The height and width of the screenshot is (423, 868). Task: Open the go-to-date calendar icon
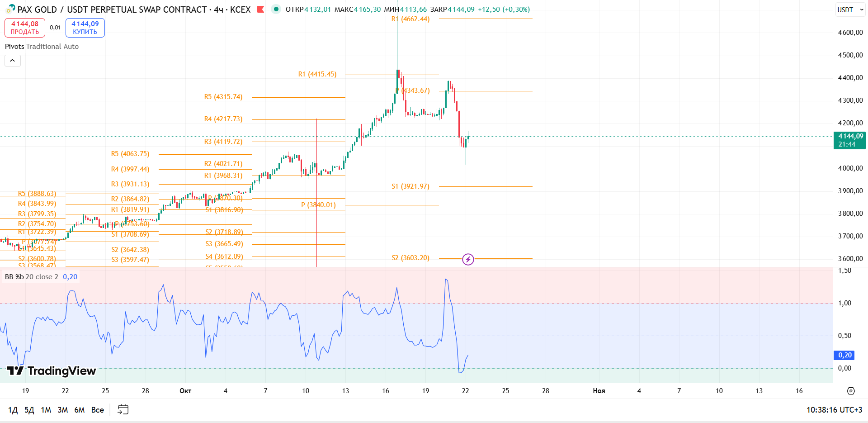click(x=123, y=409)
